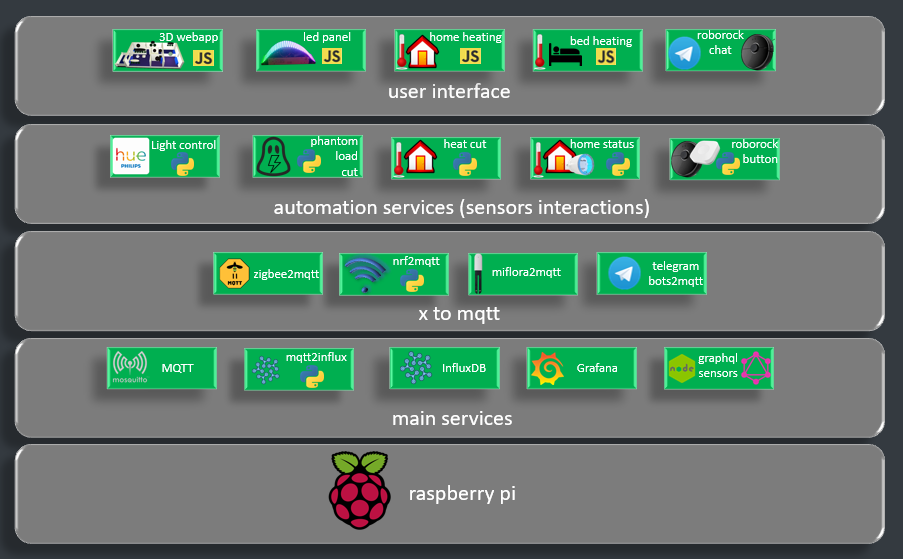Image resolution: width=903 pixels, height=559 pixels.
Task: Click the 3D webapp house model icon
Action: (149, 55)
